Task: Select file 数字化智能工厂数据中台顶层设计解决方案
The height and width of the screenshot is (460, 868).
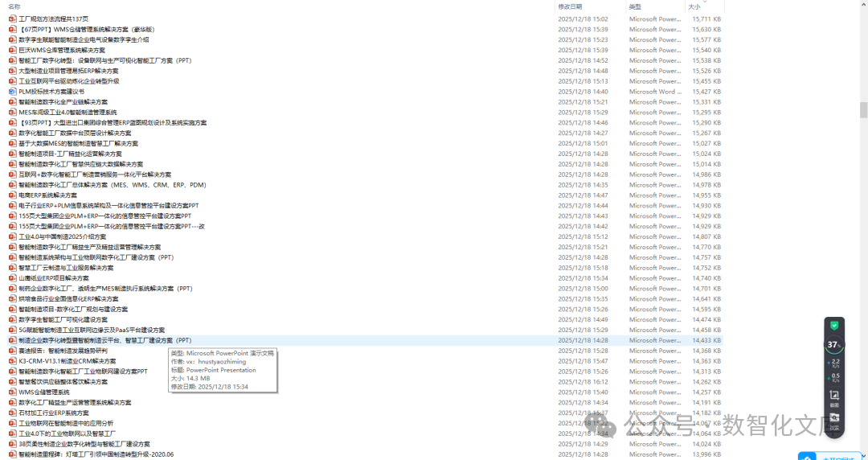Action: 75,133
